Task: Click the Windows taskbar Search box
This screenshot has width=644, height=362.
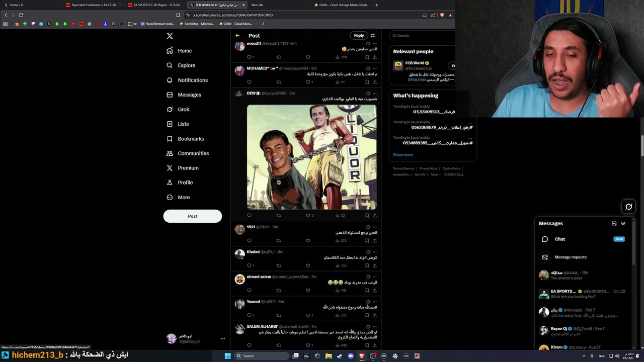Action: click(262, 356)
